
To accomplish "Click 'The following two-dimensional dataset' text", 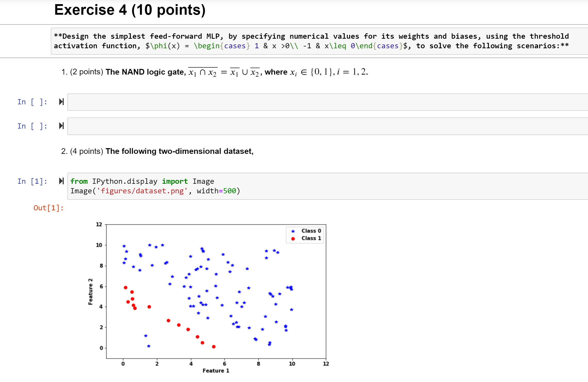I will point(179,151).
